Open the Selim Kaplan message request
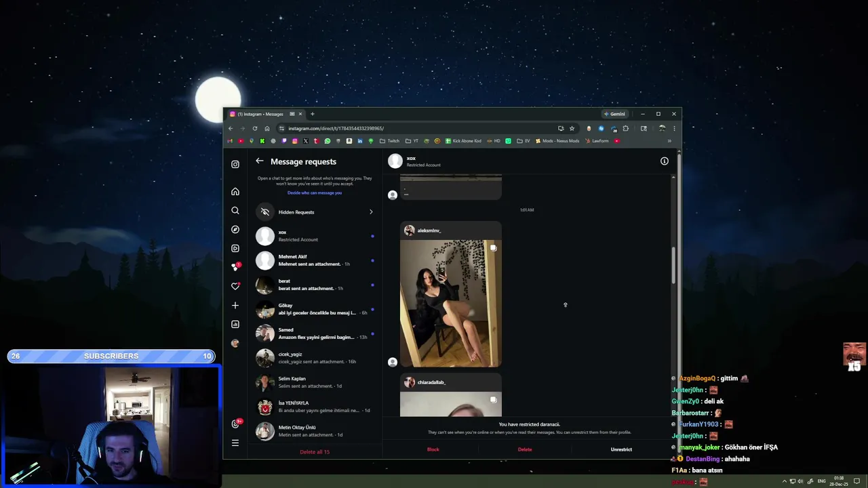Image resolution: width=868 pixels, height=488 pixels. point(315,382)
